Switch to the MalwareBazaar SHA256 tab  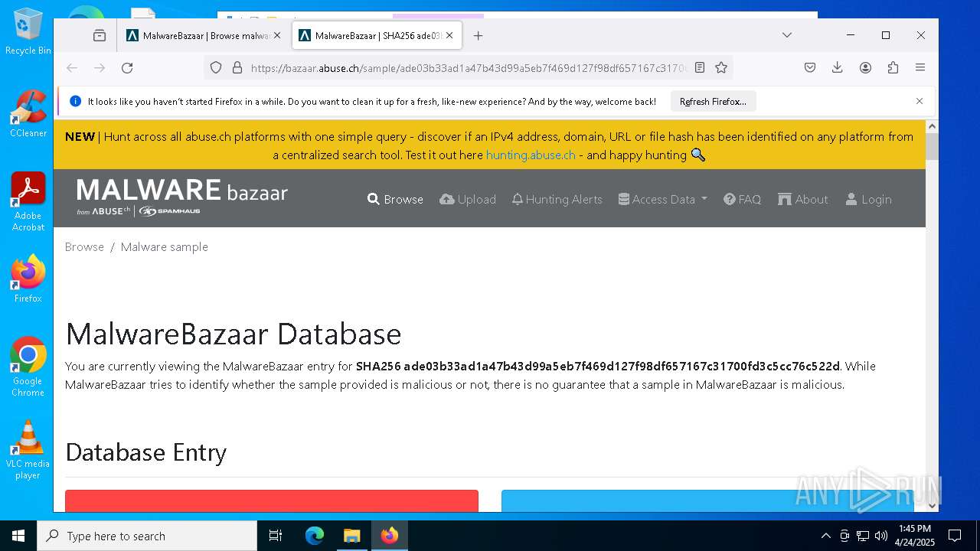tap(376, 35)
